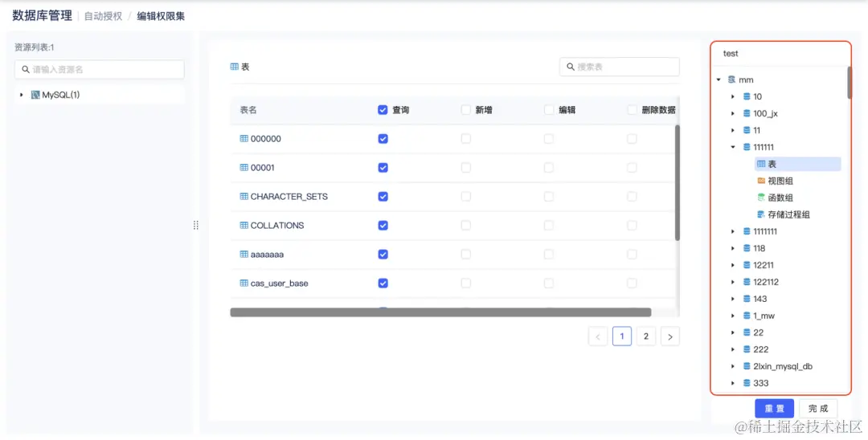Expand database 1111111 in tree
The image size is (868, 440).
tap(733, 231)
